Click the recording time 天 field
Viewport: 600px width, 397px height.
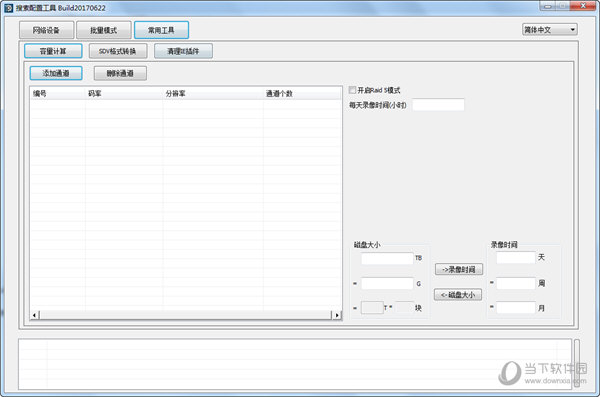click(516, 257)
